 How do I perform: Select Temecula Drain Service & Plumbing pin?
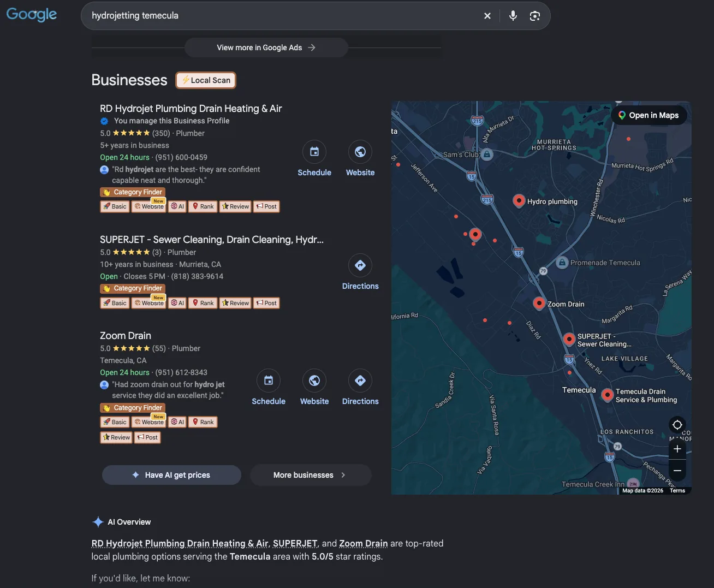pyautogui.click(x=608, y=395)
